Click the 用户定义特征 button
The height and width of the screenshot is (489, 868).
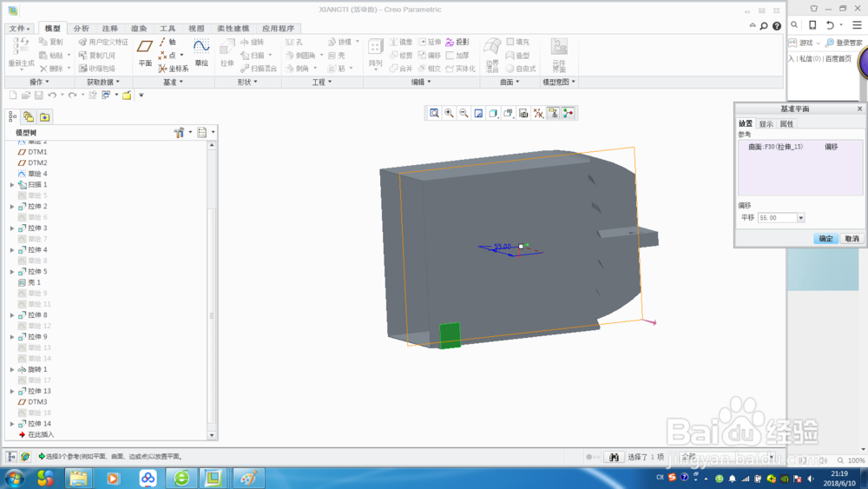point(103,42)
